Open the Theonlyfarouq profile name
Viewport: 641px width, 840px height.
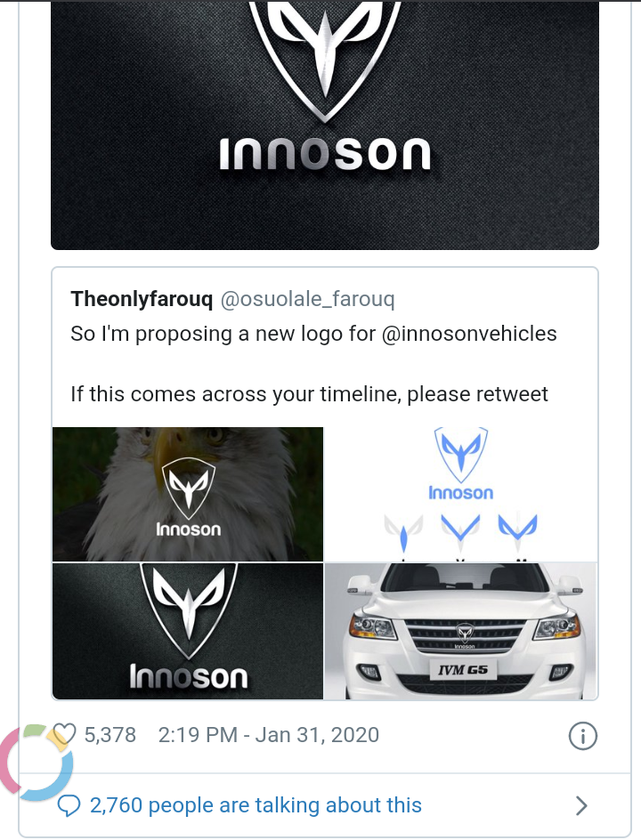pos(142,299)
